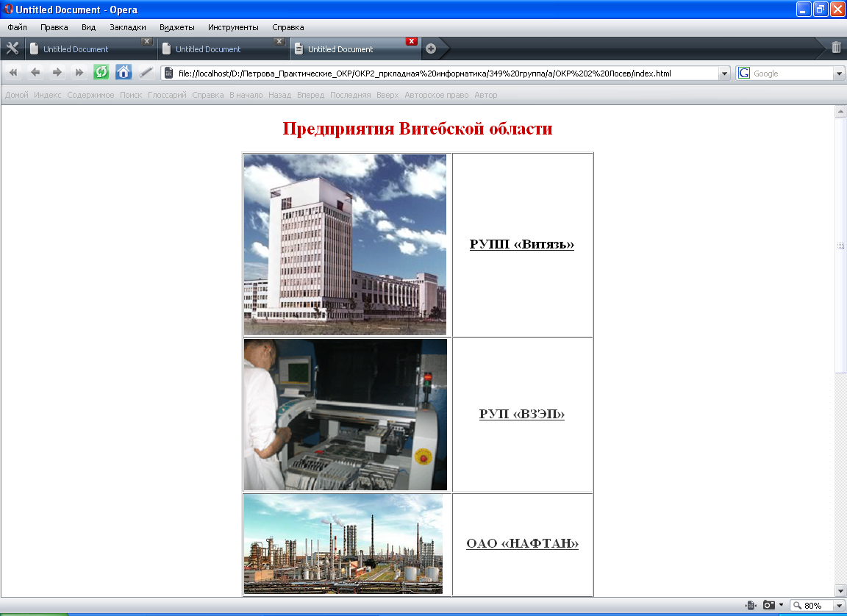Click Назад in navigation bar
This screenshot has height=616, width=847.
pyautogui.click(x=280, y=95)
